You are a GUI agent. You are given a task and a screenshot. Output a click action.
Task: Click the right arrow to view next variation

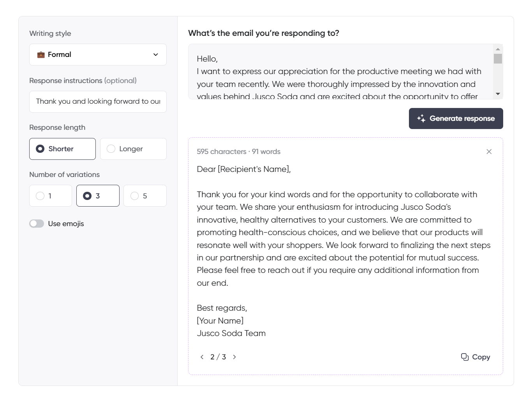[x=234, y=357]
